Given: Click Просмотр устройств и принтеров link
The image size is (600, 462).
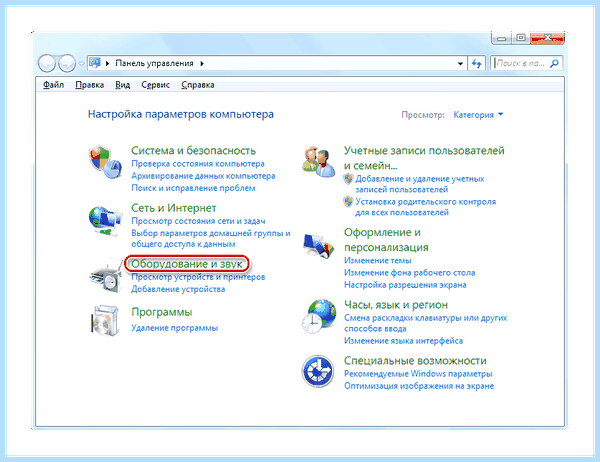Looking at the screenshot, I should [x=198, y=277].
